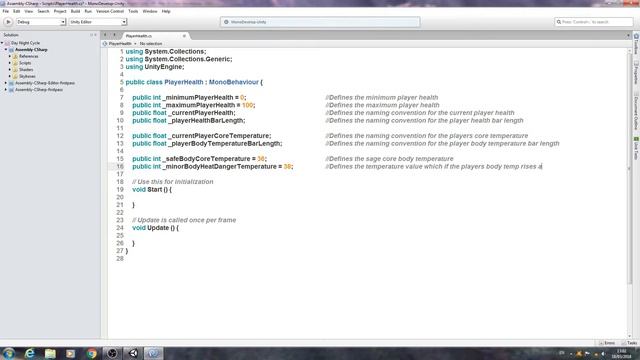The width and height of the screenshot is (640, 360).
Task: Click the MonoDevelop-Unity status field
Action: [x=320, y=22]
